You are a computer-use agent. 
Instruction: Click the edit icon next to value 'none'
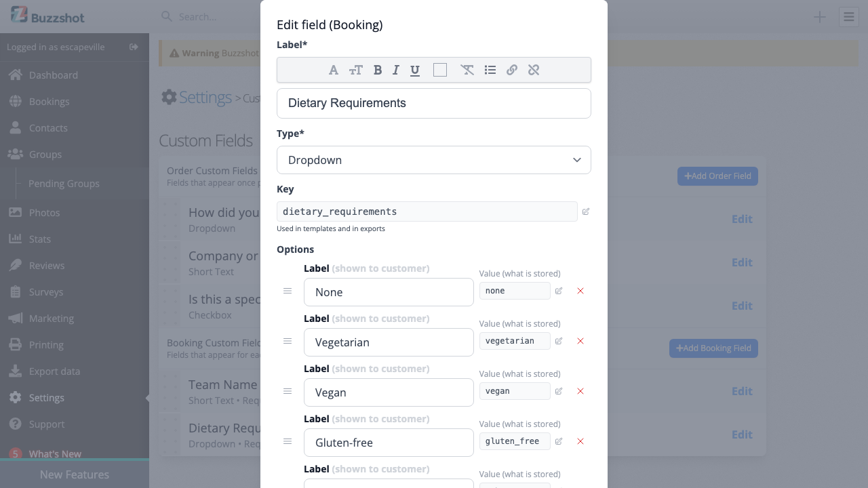(x=559, y=291)
